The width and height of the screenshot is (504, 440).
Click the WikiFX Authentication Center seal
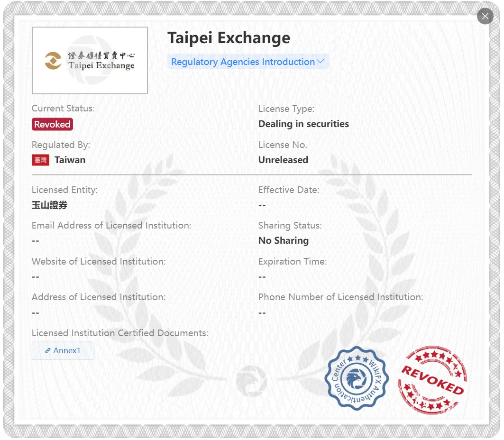357,378
